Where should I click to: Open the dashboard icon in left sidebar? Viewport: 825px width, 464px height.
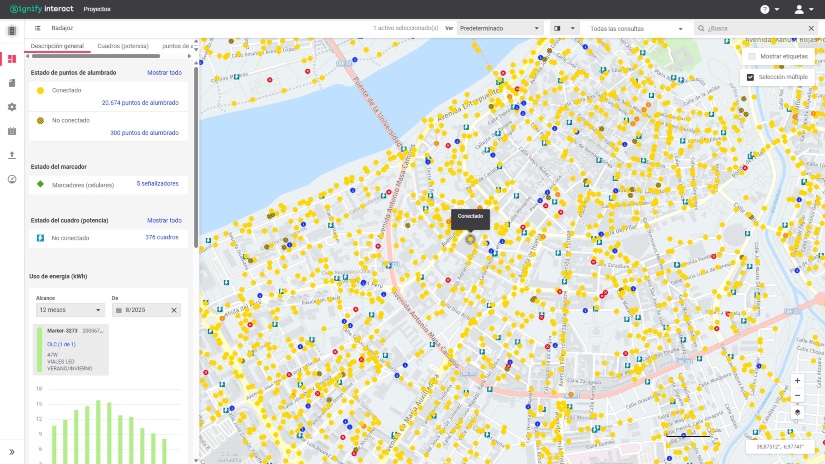[x=12, y=59]
